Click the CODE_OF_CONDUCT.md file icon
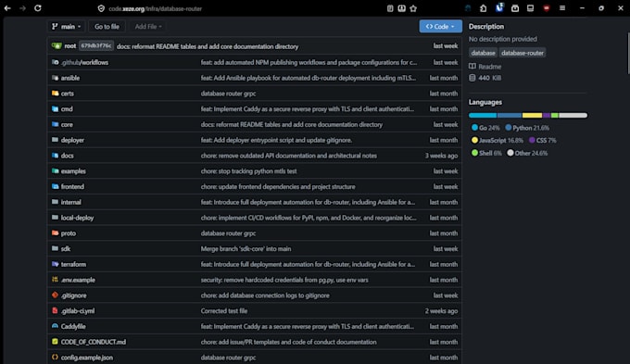This screenshot has height=364, width=630. (55, 342)
